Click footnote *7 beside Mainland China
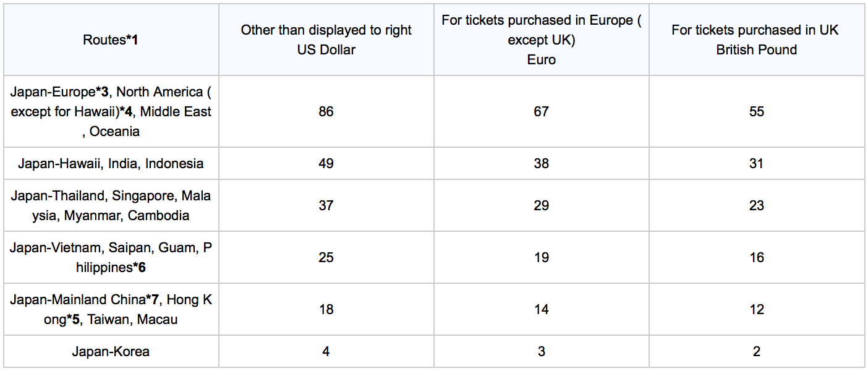Viewport: 868px width, 371px height. 153,300
